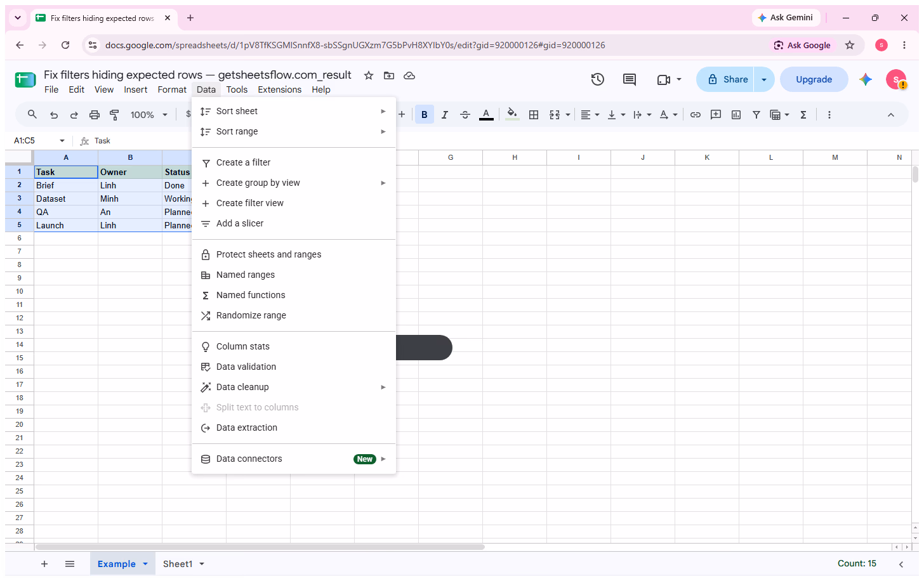Expand the Share options arrow
Image resolution: width=924 pixels, height=581 pixels.
click(764, 79)
